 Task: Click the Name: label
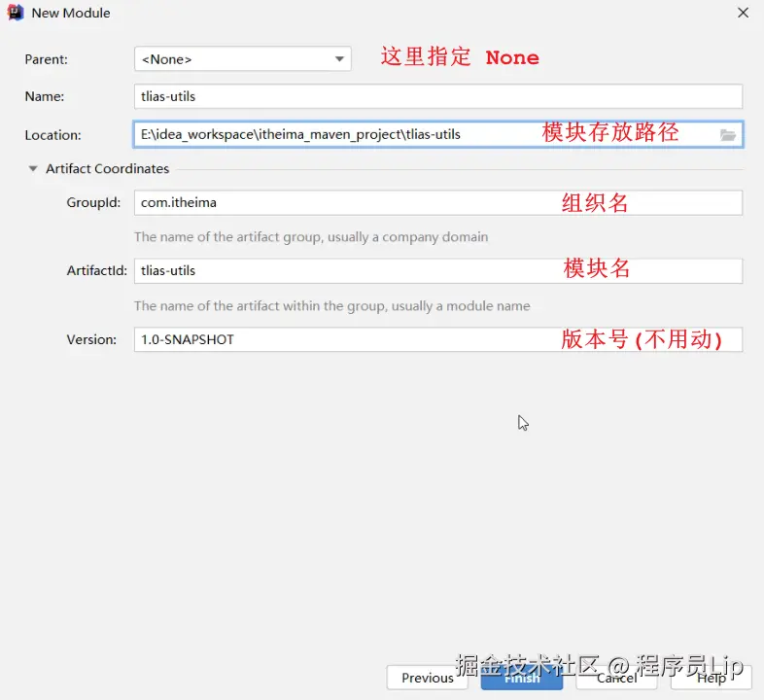pyautogui.click(x=45, y=96)
